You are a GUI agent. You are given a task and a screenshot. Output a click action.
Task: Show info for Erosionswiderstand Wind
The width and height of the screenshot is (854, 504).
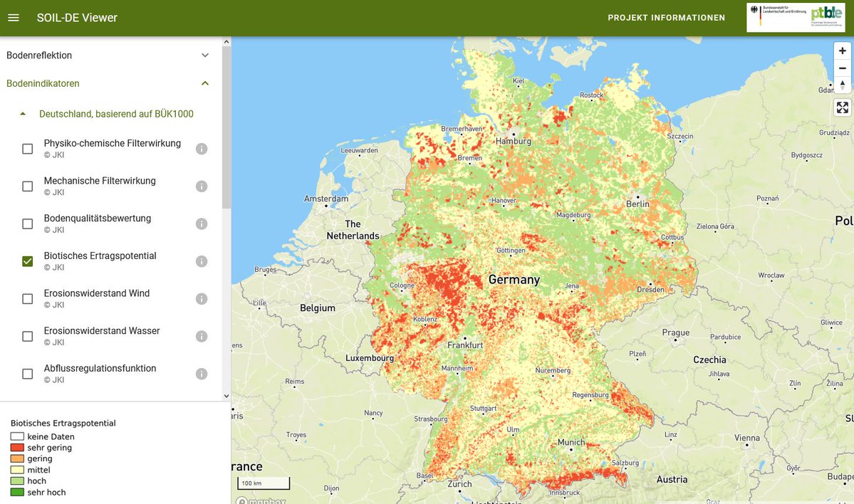[202, 299]
